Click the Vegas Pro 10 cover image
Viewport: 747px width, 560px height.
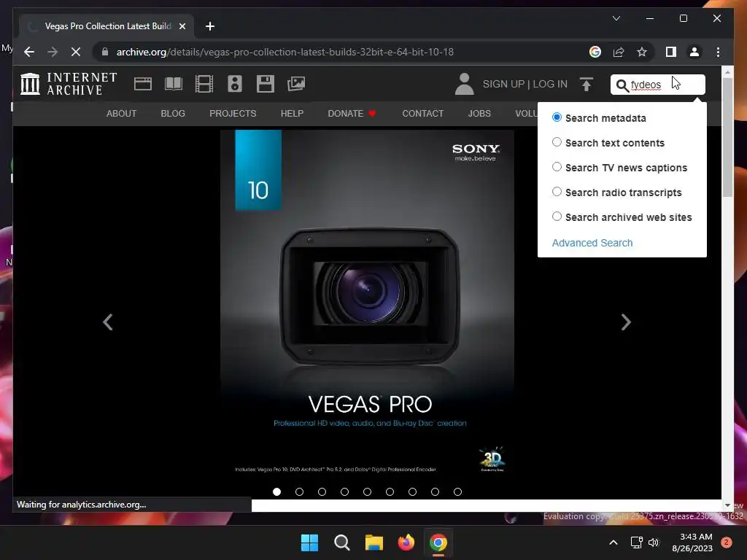(x=368, y=307)
